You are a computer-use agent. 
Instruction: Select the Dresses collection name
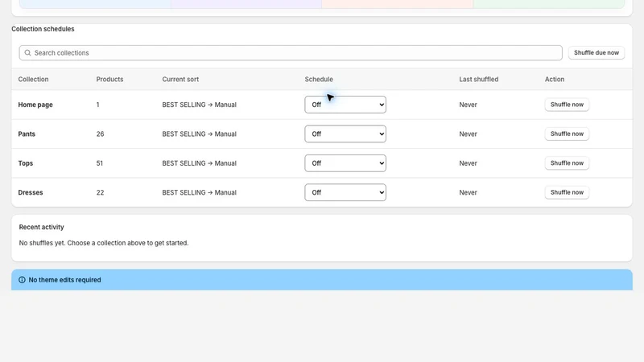coord(31,192)
